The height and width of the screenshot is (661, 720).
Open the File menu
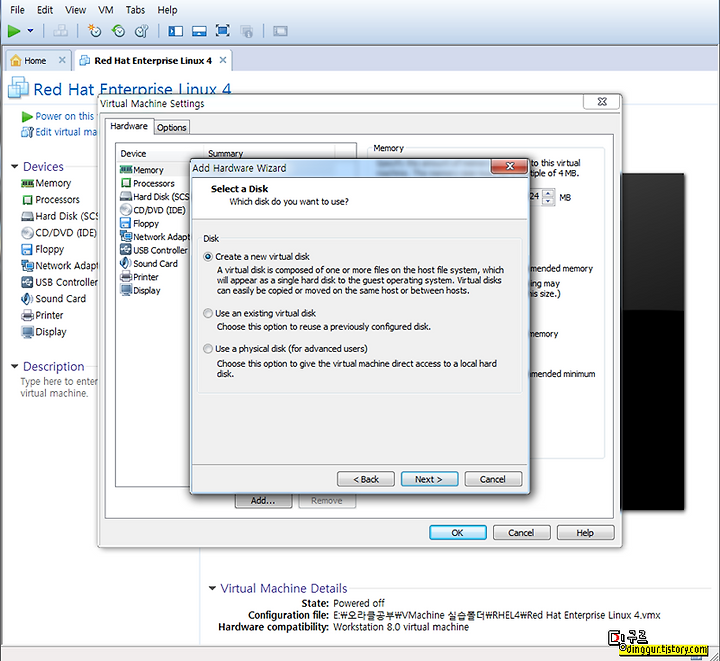coord(17,10)
